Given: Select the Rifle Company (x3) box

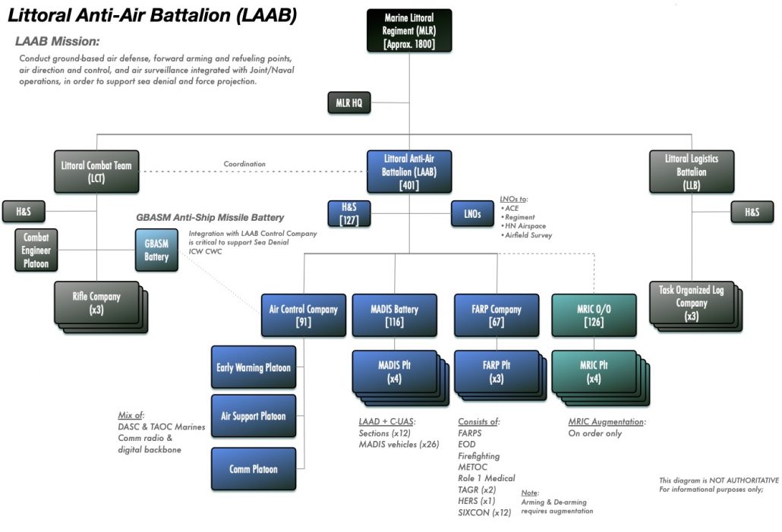Looking at the screenshot, I should pyautogui.click(x=96, y=302).
